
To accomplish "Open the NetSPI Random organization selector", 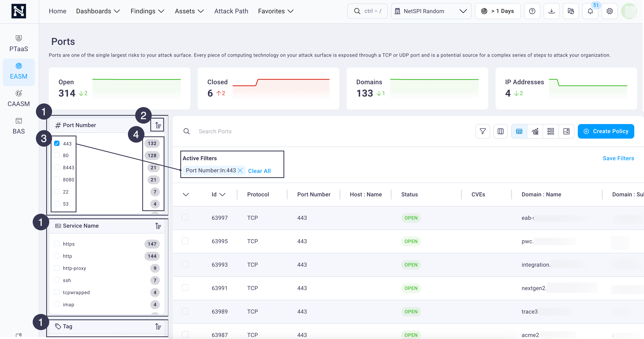I will pyautogui.click(x=431, y=11).
